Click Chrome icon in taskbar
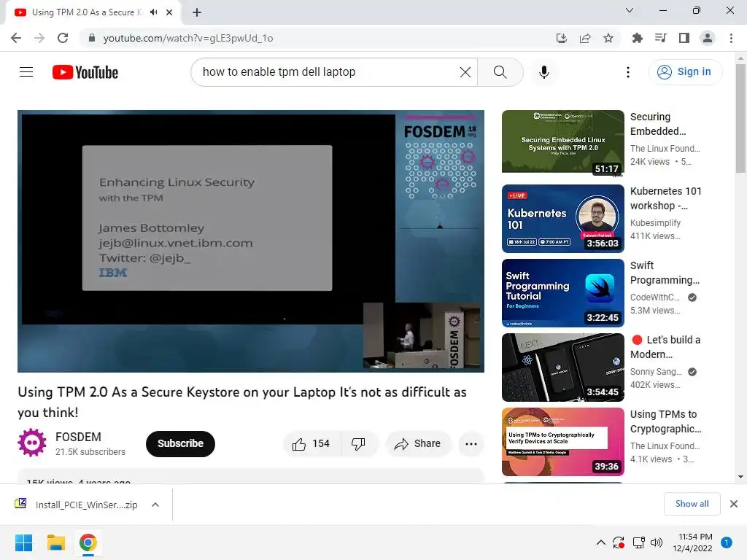The width and height of the screenshot is (747, 560). [88, 542]
